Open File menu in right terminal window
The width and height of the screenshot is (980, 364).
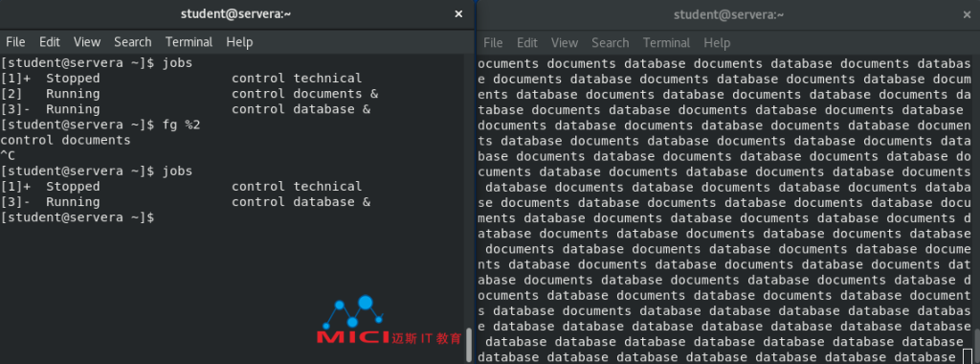tap(493, 42)
